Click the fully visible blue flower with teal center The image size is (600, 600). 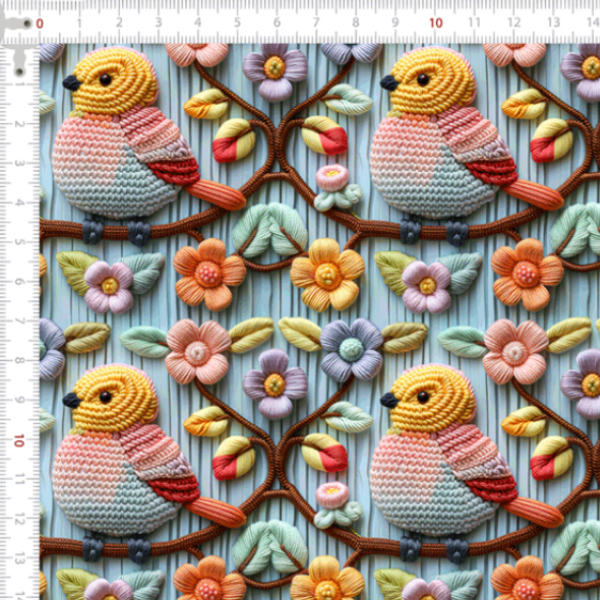[350, 349]
